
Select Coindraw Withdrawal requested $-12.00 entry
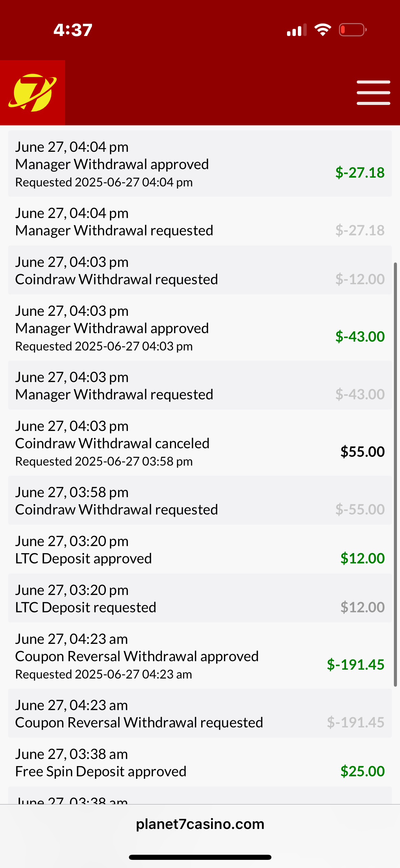[x=200, y=270]
